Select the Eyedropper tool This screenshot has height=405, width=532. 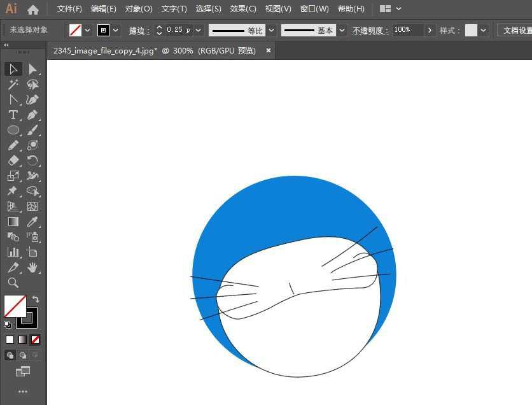pos(31,222)
